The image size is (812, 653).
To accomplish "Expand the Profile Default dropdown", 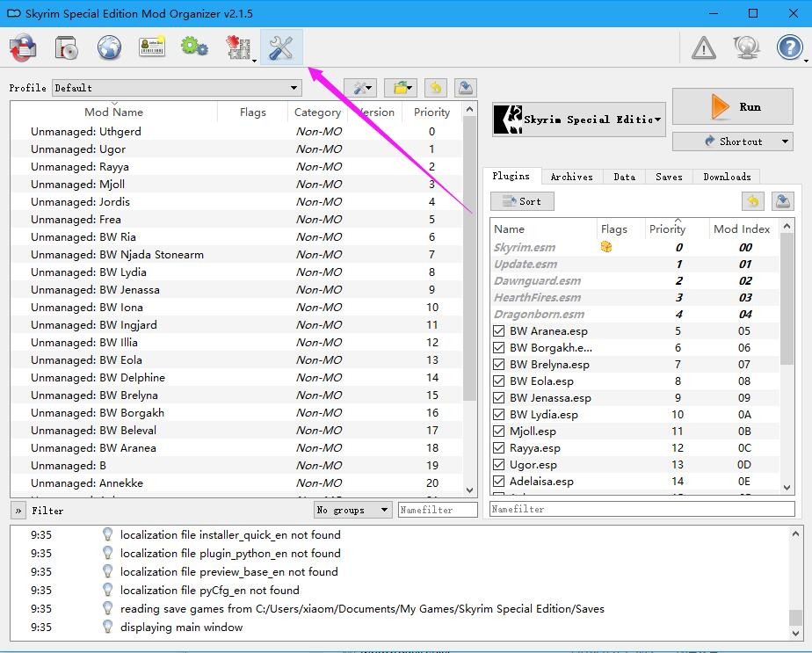I will click(x=178, y=88).
